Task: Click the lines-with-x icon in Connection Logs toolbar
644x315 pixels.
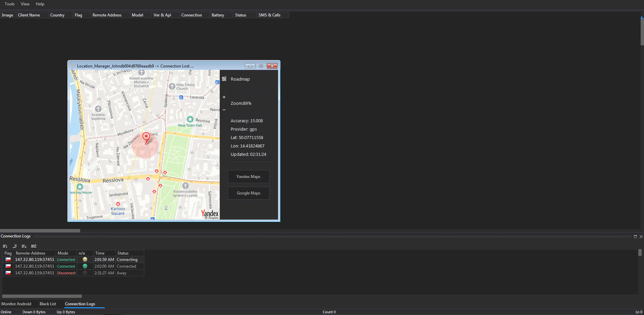Action: 24,246
